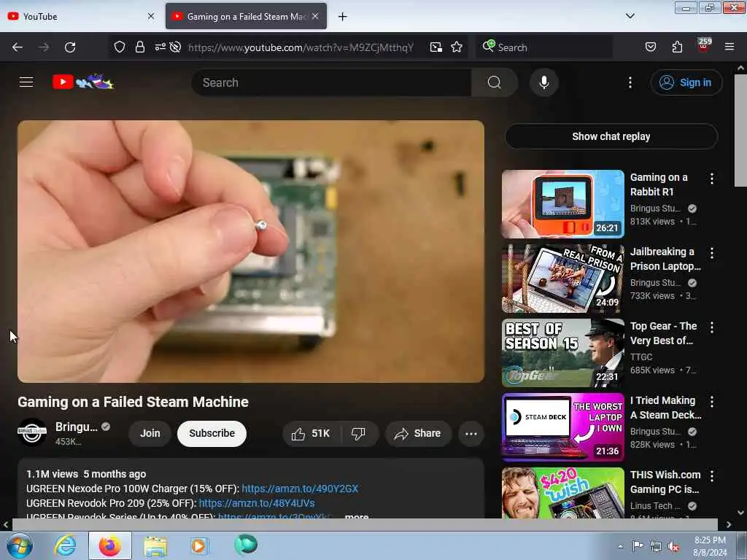Click the uBlock extension icon showing 259
Image resolution: width=747 pixels, height=560 pixels.
coord(704,44)
